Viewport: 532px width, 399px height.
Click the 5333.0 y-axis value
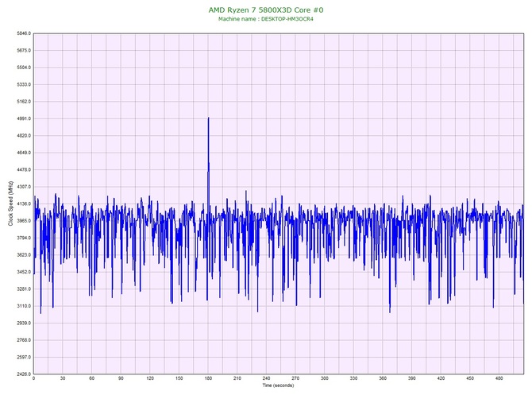[x=24, y=84]
